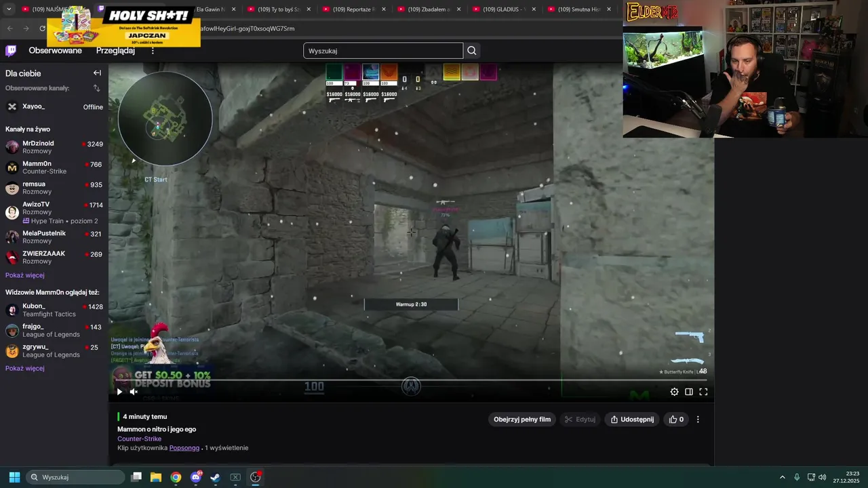868x488 pixels.
Task: Go back with browser back arrow
Action: [x=10, y=28]
